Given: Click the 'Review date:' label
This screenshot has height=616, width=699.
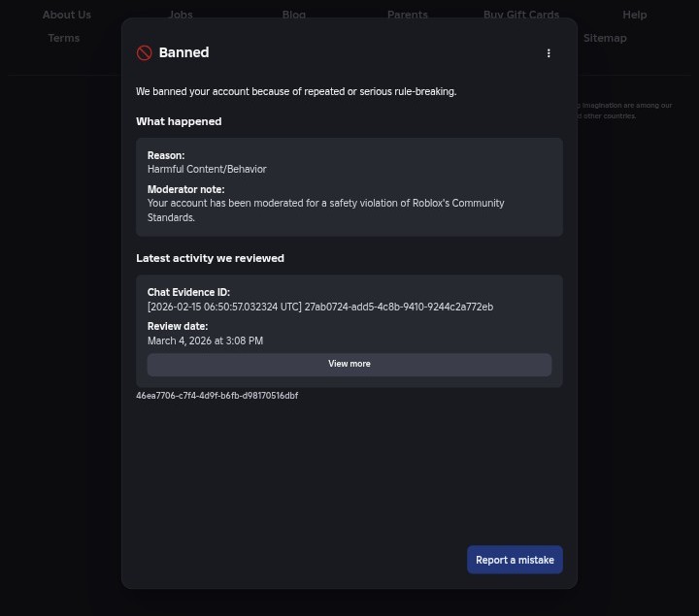Looking at the screenshot, I should (x=178, y=326).
